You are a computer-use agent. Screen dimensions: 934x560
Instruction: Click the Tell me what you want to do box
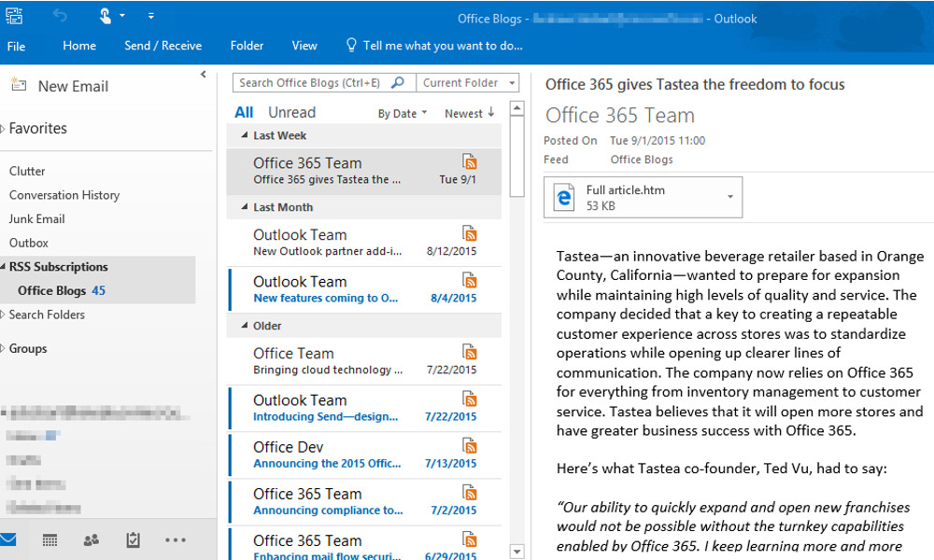coord(435,46)
